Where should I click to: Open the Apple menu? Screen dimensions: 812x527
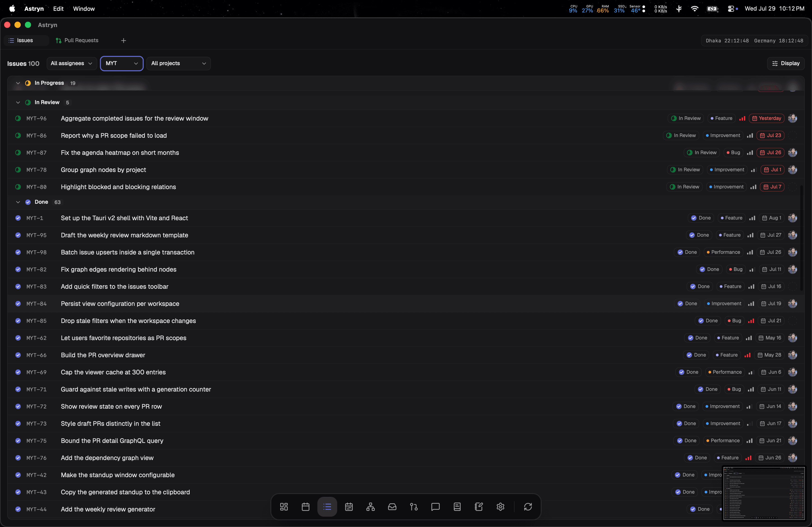12,9
